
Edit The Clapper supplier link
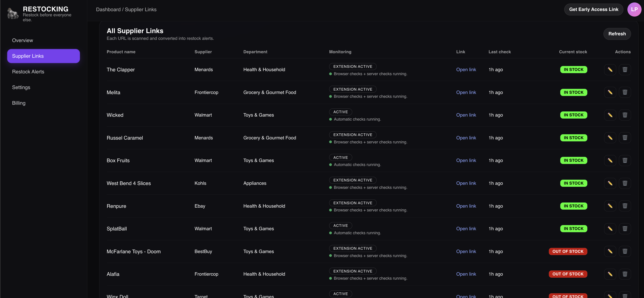pos(610,69)
